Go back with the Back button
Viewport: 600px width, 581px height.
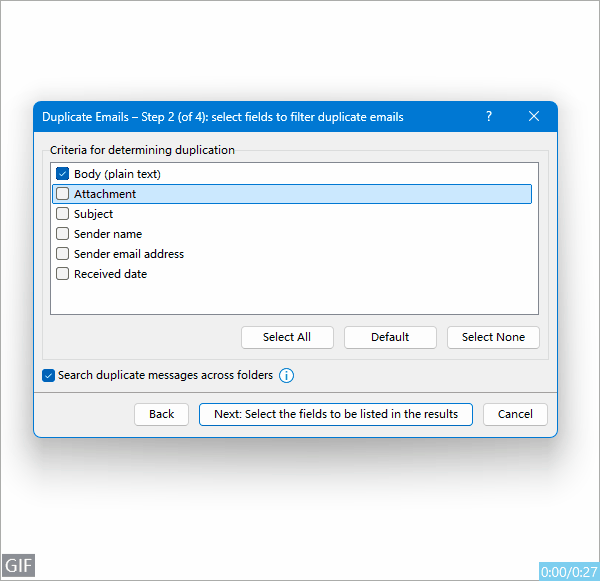tap(161, 414)
